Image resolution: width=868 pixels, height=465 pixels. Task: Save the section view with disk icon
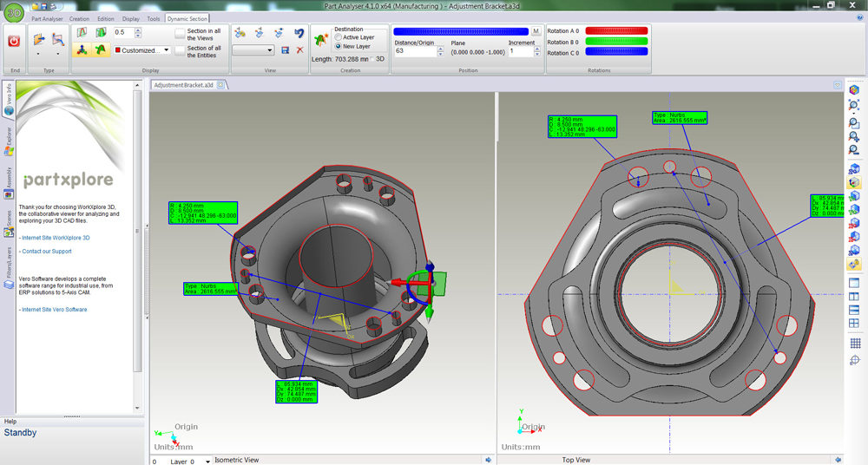click(x=285, y=50)
